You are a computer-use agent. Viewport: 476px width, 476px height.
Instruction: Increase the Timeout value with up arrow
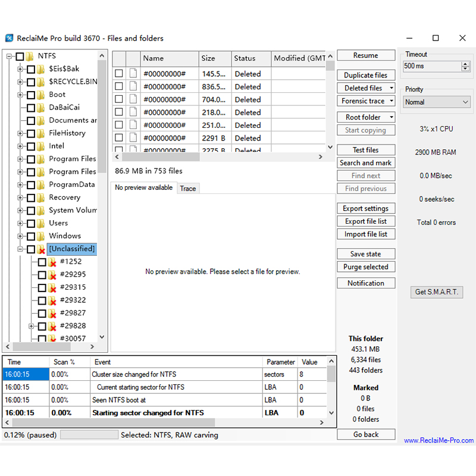tap(465, 64)
